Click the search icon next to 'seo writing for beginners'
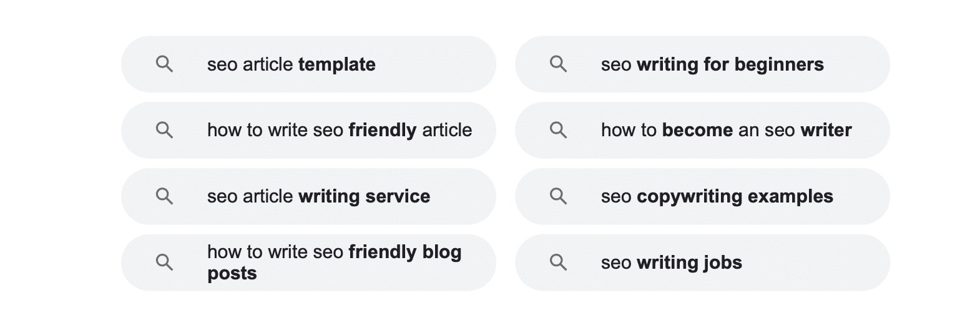980x335 pixels. (558, 64)
